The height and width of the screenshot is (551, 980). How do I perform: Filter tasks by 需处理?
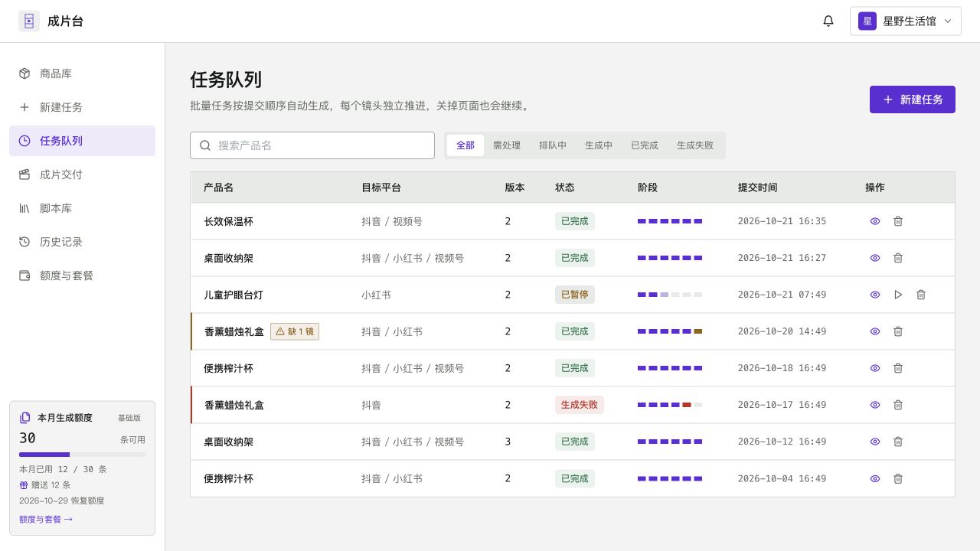[507, 145]
